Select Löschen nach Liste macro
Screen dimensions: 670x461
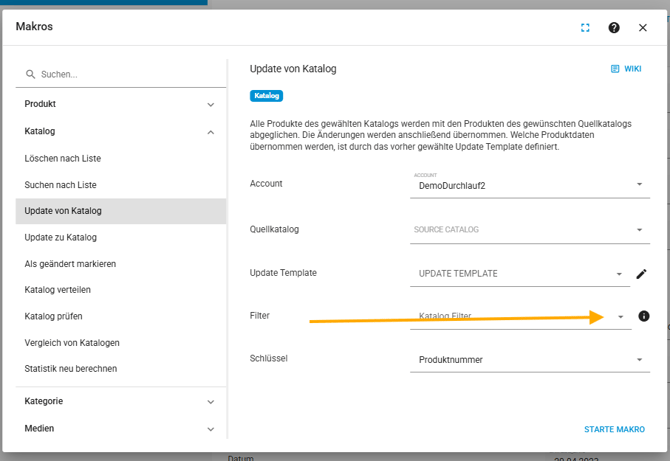[63, 158]
